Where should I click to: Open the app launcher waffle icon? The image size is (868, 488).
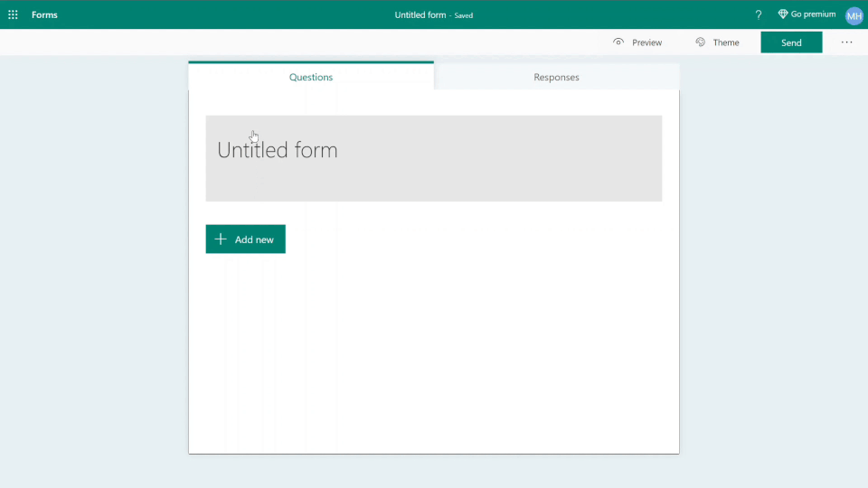13,14
